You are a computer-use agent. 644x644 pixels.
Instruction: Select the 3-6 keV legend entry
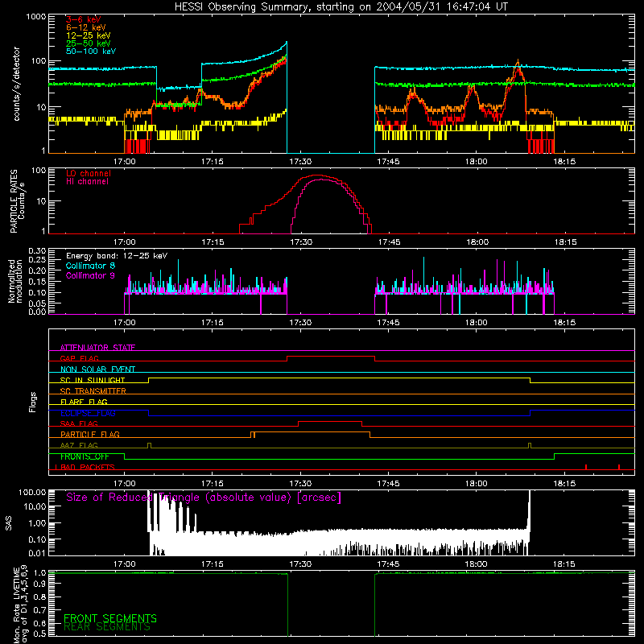(x=84, y=19)
